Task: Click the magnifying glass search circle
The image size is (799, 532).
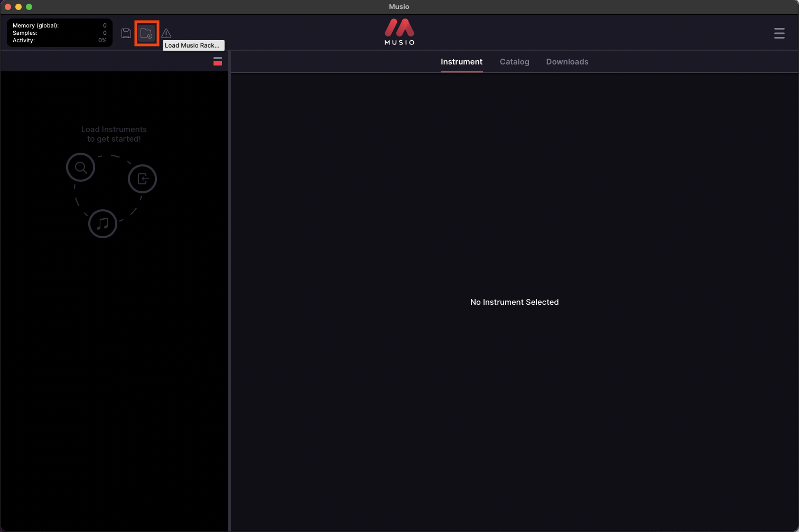Action: click(x=80, y=167)
